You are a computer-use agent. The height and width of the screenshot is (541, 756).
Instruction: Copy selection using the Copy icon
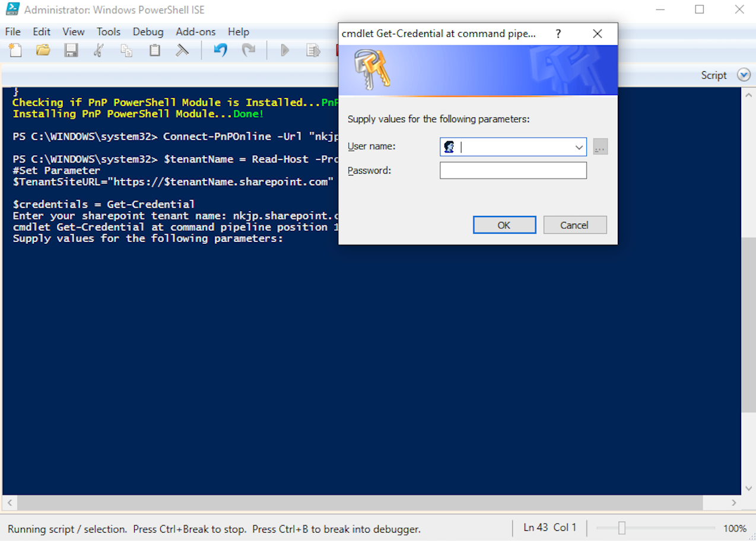click(x=126, y=50)
